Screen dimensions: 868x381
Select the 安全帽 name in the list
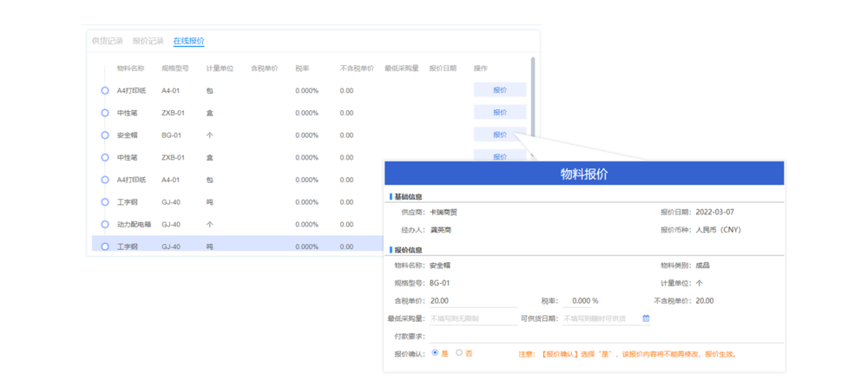(127, 135)
